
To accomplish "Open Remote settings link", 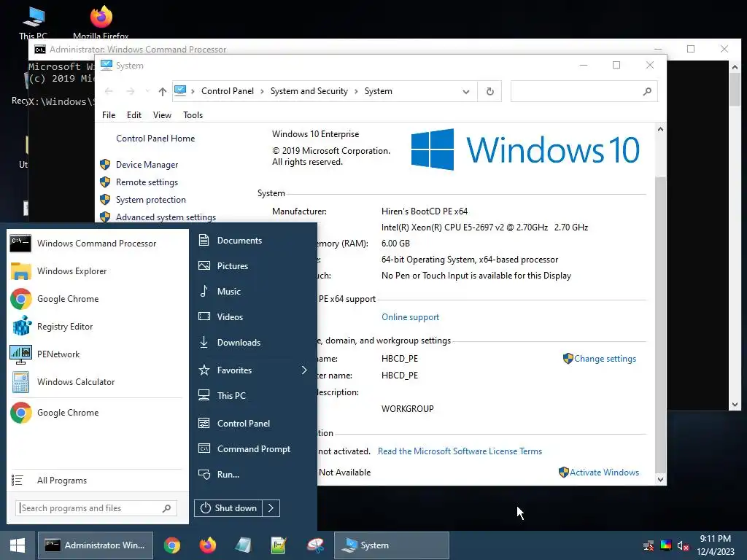I will click(x=147, y=182).
